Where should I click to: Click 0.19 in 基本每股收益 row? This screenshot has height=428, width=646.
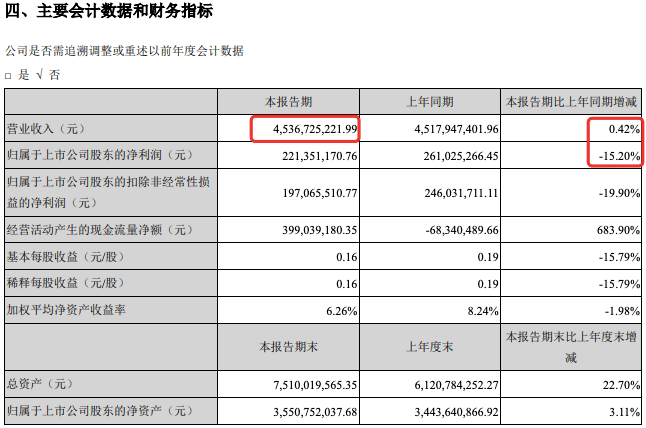coord(488,257)
